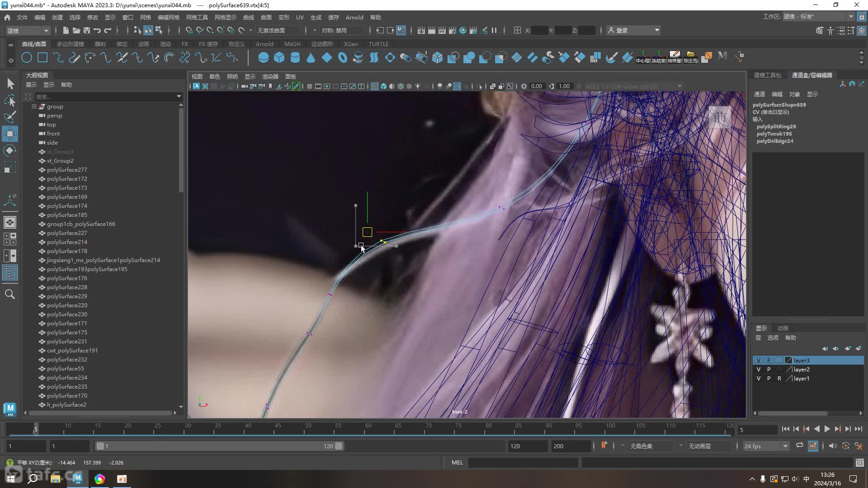This screenshot has width=868, height=488.
Task: Activate the Paint selection tool
Action: (x=10, y=117)
